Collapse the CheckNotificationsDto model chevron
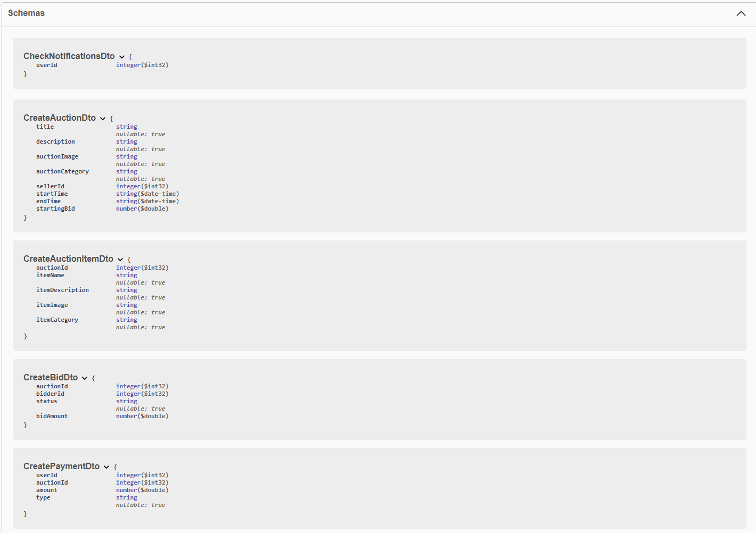The height and width of the screenshot is (533, 756). tap(122, 57)
